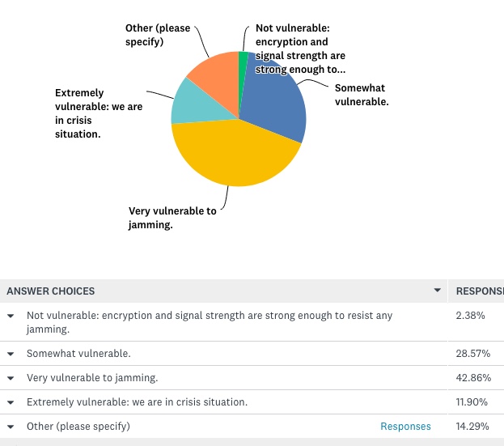Open the Responses link for Other answers
This screenshot has height=446, width=504.
[x=405, y=427]
